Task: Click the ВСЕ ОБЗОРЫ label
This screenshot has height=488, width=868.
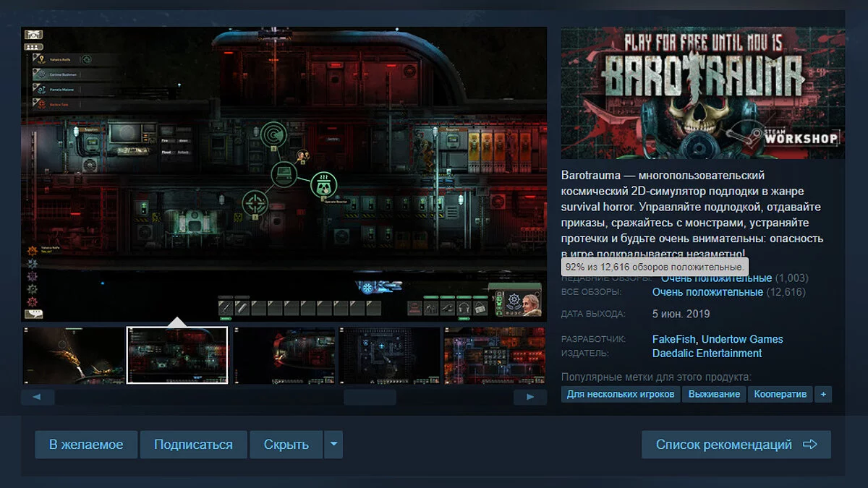Action: pyautogui.click(x=592, y=293)
